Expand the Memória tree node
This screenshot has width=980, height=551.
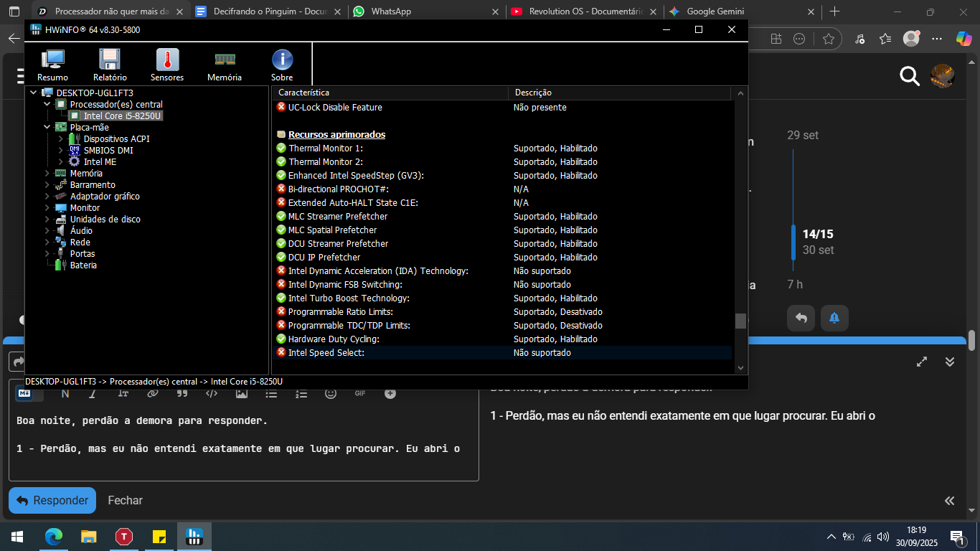pyautogui.click(x=47, y=174)
